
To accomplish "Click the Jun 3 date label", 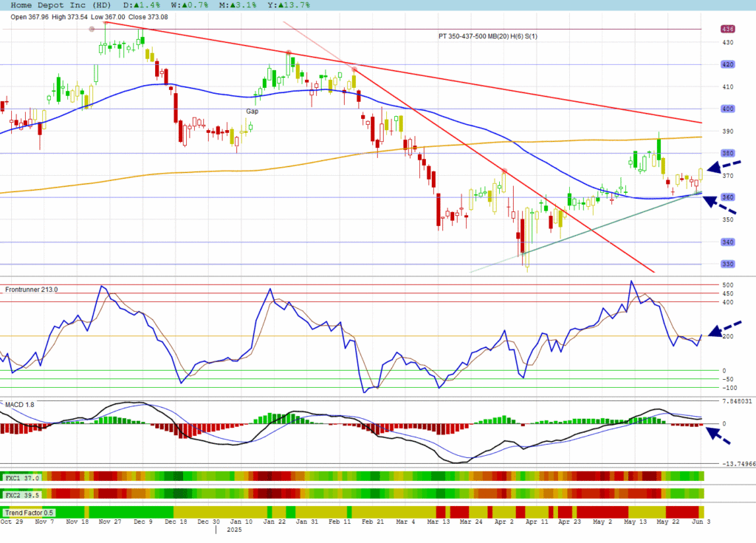I will pos(701,522).
